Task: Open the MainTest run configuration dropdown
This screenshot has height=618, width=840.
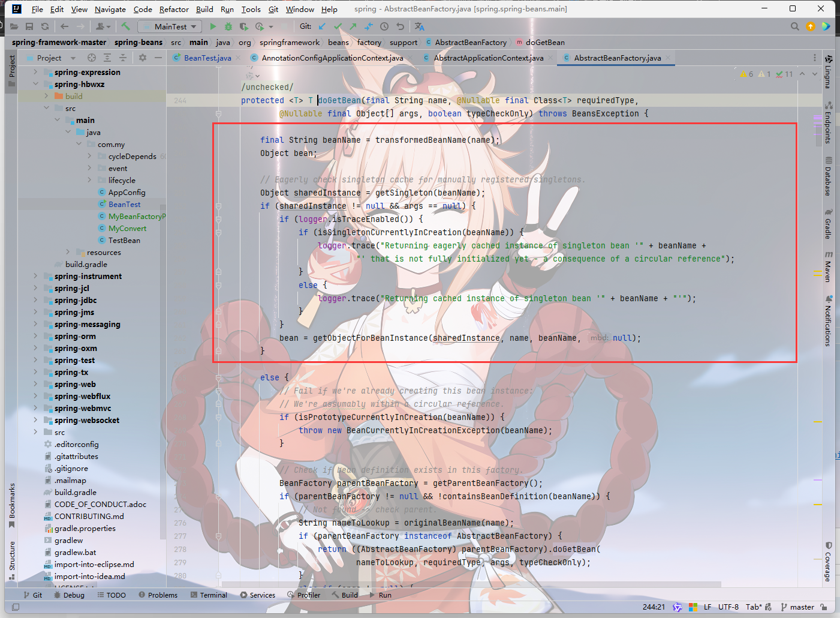Action: (x=171, y=26)
